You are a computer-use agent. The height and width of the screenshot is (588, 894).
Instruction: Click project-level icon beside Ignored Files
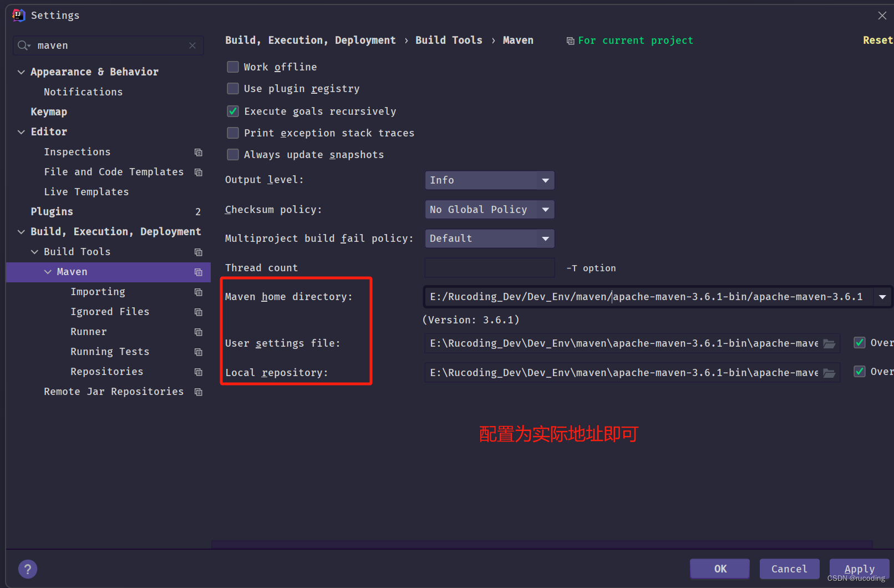point(199,312)
